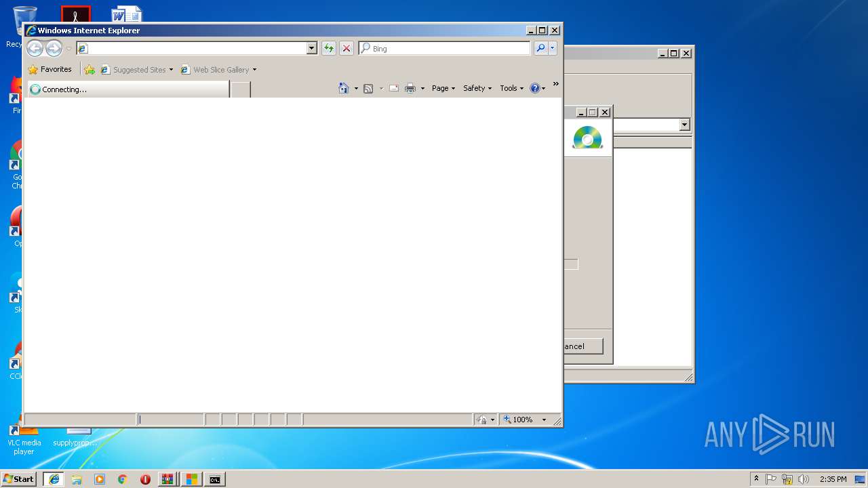Viewport: 868px width, 488px height.
Task: Switch to the colorful four-squares taskbar item
Action: (192, 479)
